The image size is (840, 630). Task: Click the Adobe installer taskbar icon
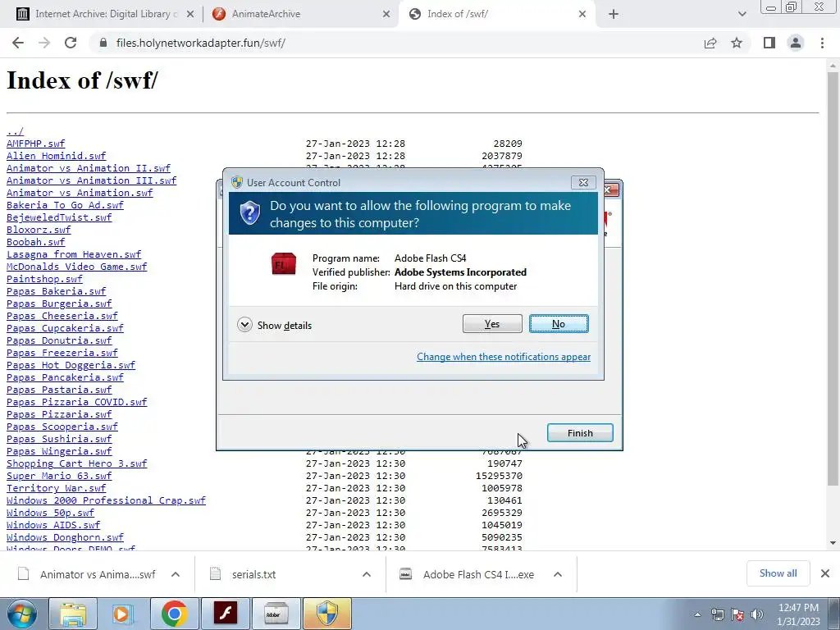(x=276, y=614)
